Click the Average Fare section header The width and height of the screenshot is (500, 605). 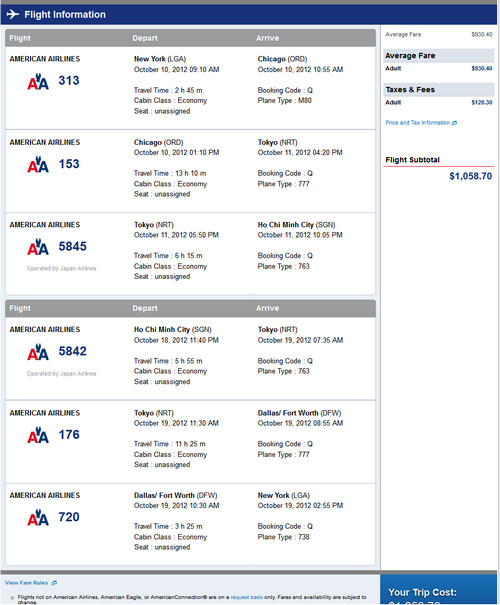pyautogui.click(x=439, y=56)
